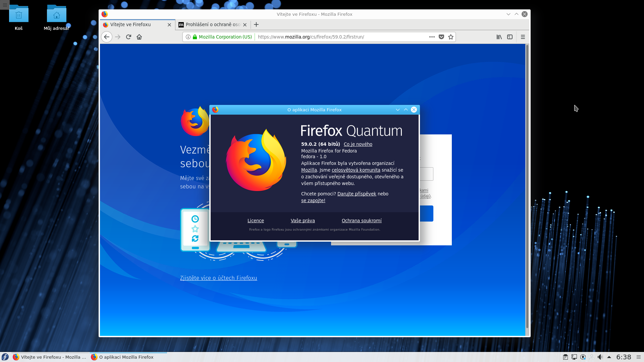This screenshot has height=362, width=644.
Task: Go to the Firefox home page icon
Action: pos(139,37)
